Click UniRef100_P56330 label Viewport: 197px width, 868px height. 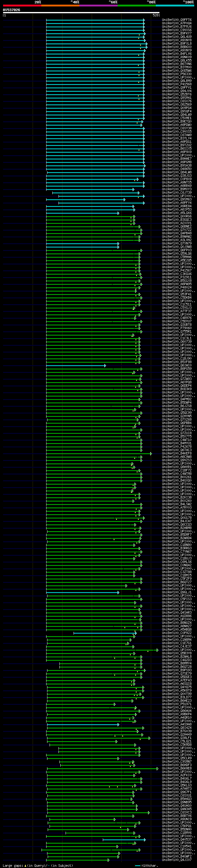tap(177, 74)
